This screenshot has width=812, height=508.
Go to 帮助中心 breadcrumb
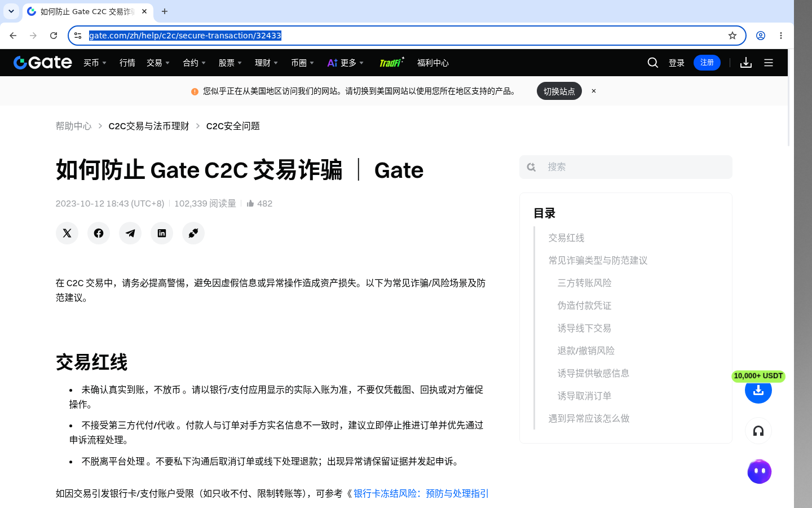73,126
